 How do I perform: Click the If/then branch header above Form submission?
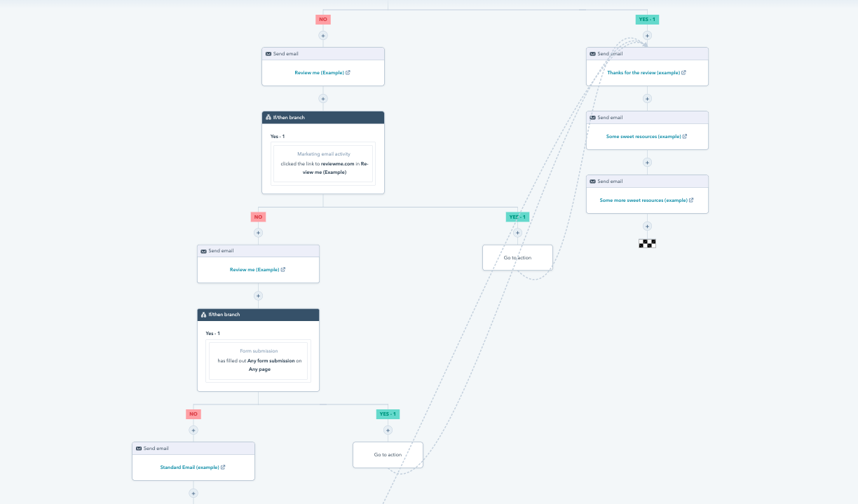tap(258, 315)
